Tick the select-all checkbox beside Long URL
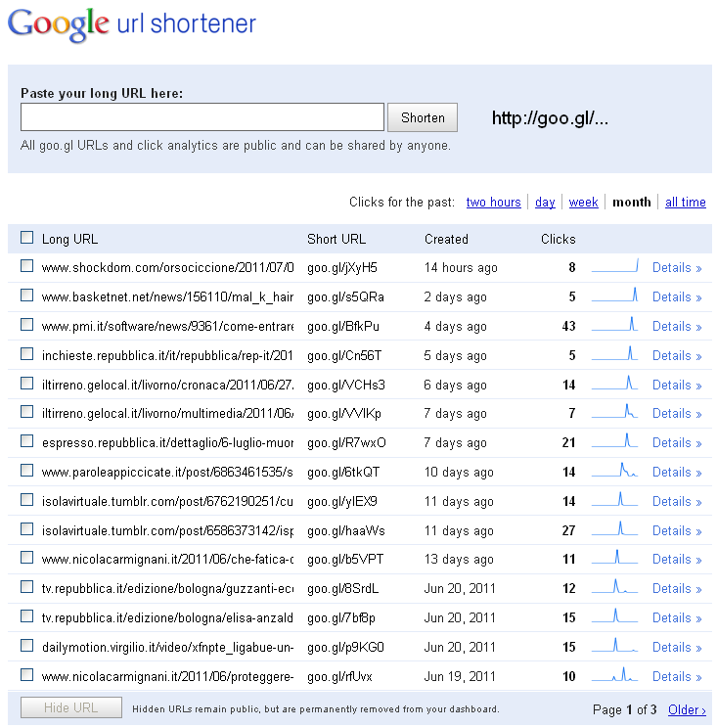The image size is (717, 728). pyautogui.click(x=27, y=238)
